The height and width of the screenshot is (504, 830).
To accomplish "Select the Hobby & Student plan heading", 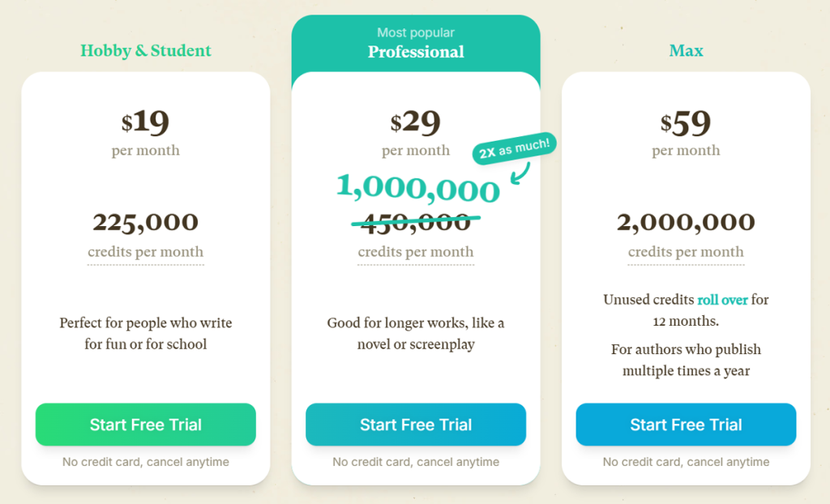I will click(145, 50).
